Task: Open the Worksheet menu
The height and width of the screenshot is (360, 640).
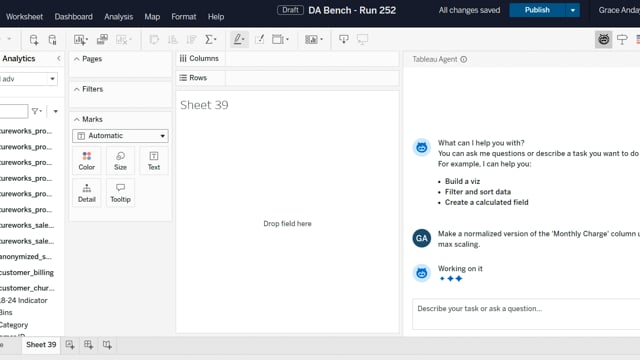Action: [24, 17]
